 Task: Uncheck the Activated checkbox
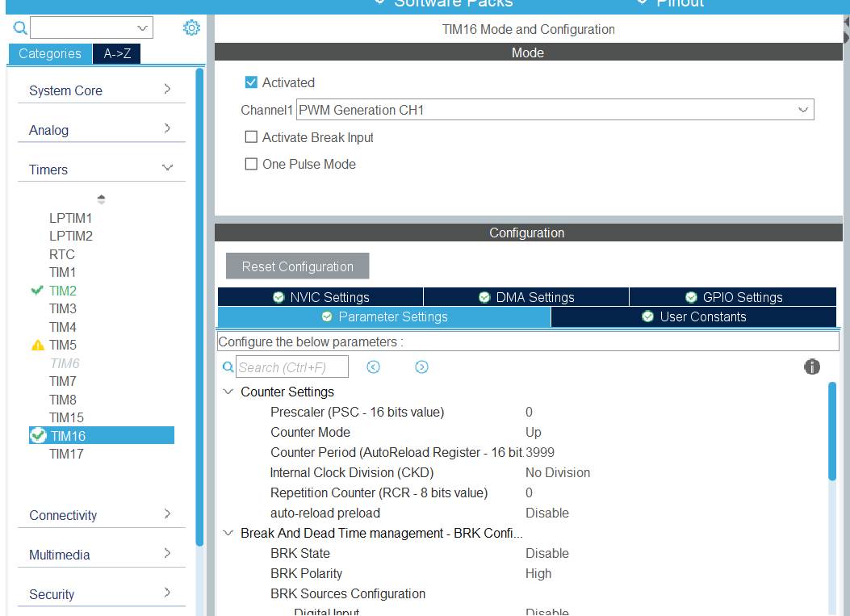coord(251,82)
